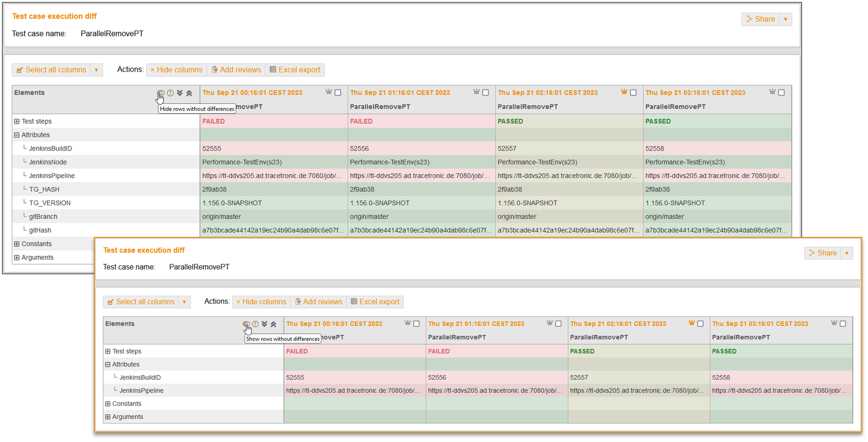Image resolution: width=868 pixels, height=442 pixels.
Task: Click expand-all double chevron in upper Elements header
Action: click(x=180, y=93)
